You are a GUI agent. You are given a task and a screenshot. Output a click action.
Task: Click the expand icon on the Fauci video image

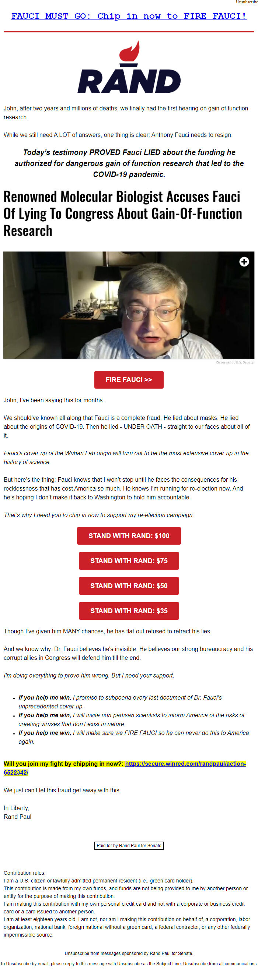(244, 262)
